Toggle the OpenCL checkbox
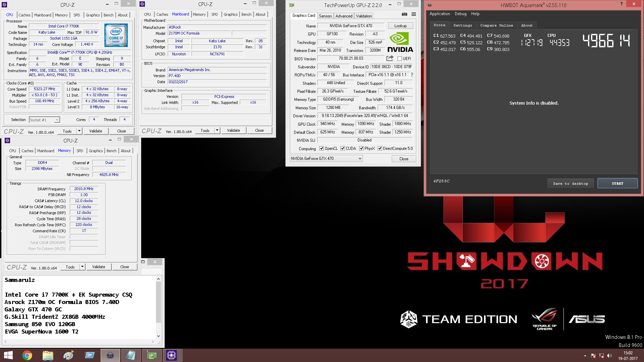The width and height of the screenshot is (644, 362). pyautogui.click(x=321, y=148)
